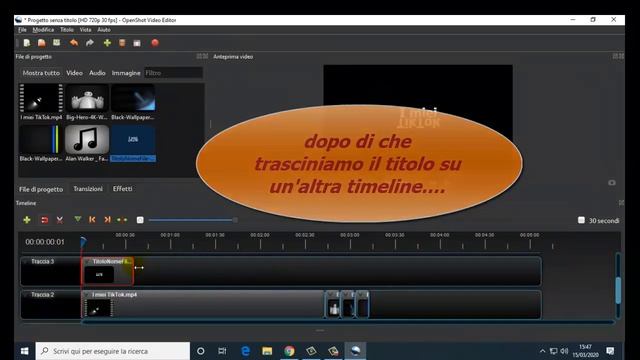The image size is (640, 360).
Task: Open File Explorer from taskbar
Action: [267, 351]
